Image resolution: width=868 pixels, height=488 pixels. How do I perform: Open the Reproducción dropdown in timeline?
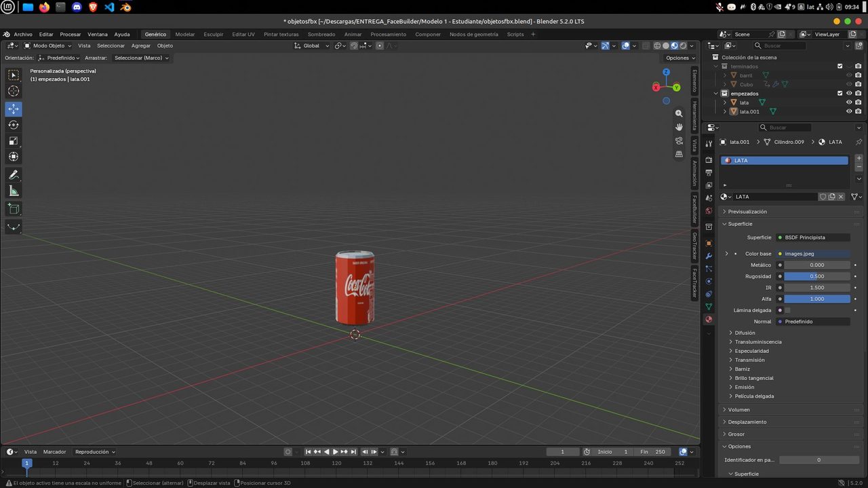(95, 451)
